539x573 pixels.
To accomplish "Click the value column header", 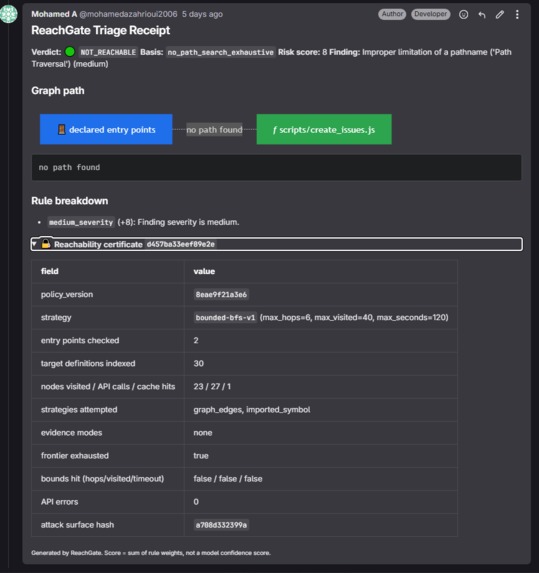I will click(321, 271).
